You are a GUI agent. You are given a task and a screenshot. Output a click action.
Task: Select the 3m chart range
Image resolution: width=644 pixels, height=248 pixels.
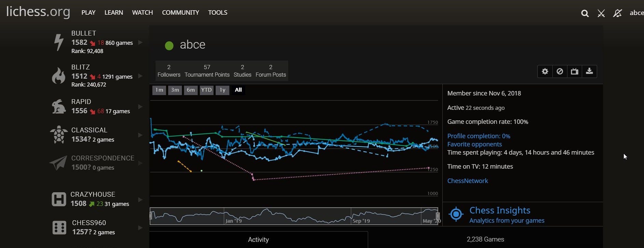click(x=175, y=90)
